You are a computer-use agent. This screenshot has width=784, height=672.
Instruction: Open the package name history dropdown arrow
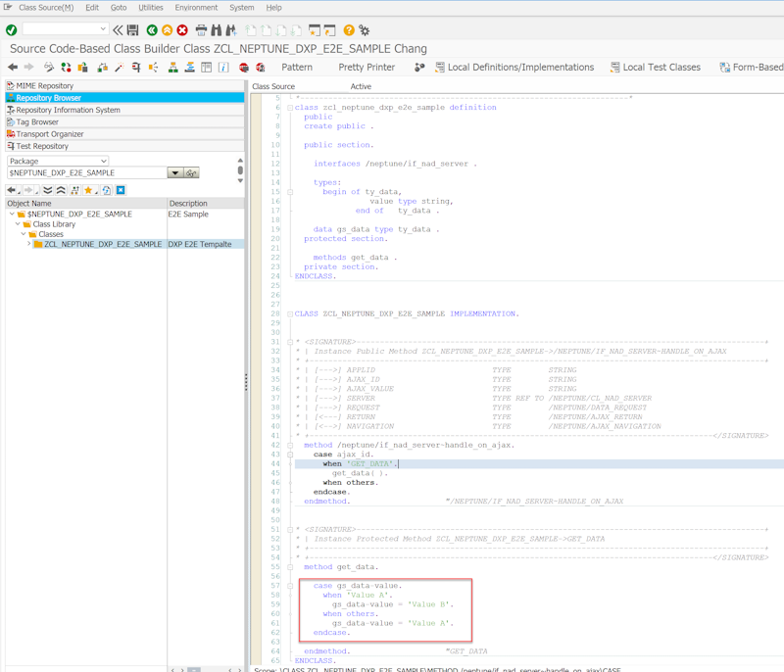(x=175, y=172)
